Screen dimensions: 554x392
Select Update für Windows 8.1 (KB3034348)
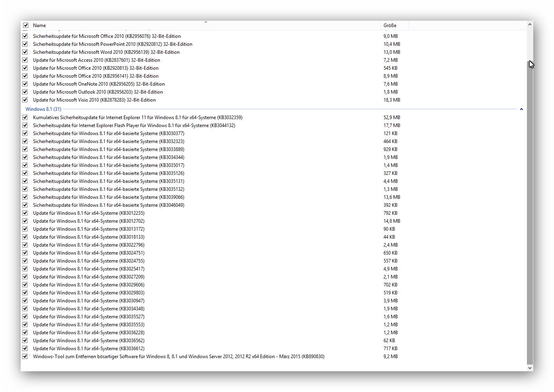coord(89,309)
